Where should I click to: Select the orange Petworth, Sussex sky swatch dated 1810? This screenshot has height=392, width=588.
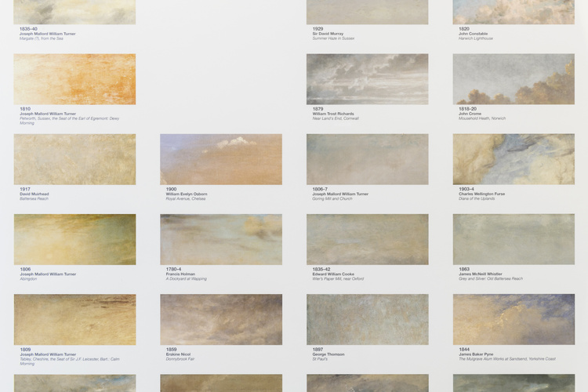[x=74, y=79]
